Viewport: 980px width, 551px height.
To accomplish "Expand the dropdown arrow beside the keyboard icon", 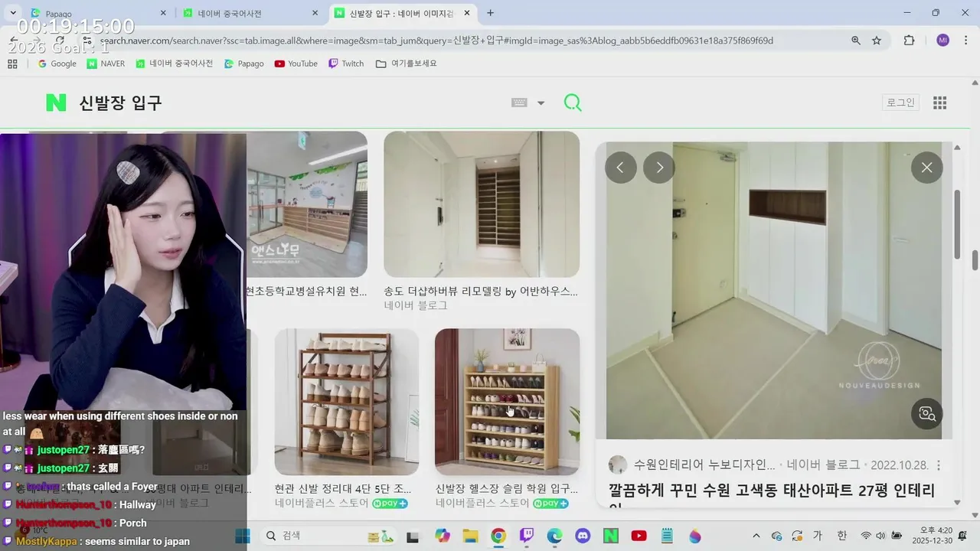I will pos(541,103).
